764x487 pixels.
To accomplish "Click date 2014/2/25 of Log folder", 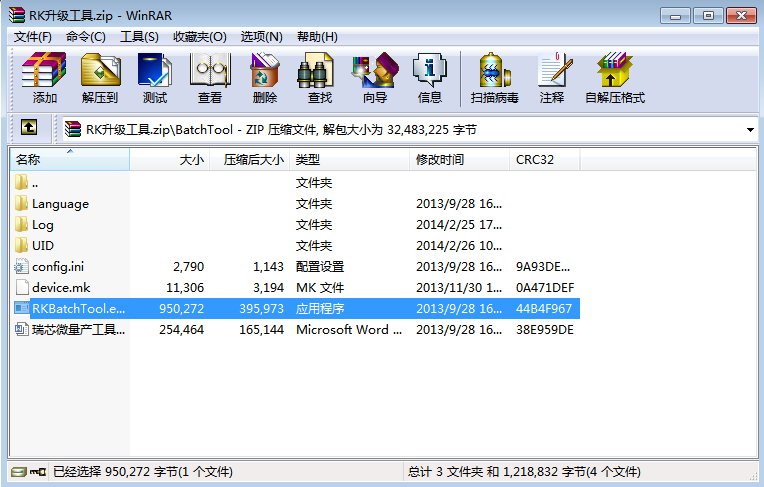I will click(459, 225).
